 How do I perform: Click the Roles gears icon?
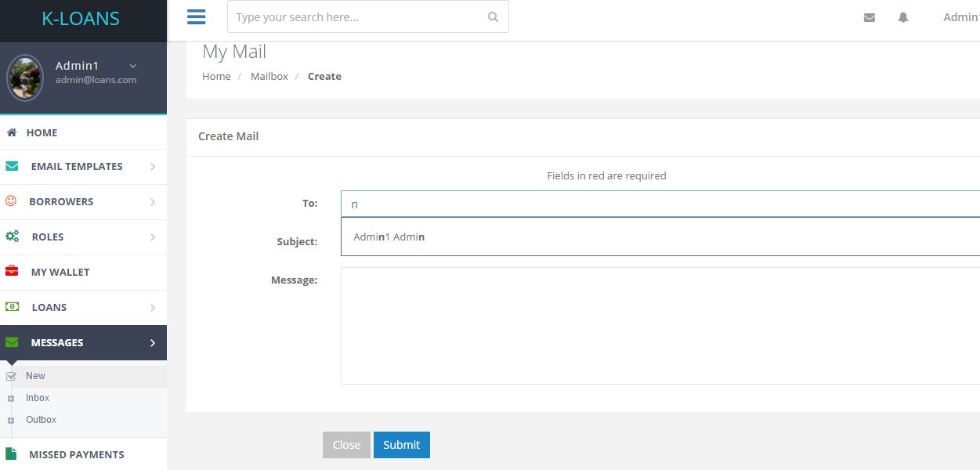13,237
